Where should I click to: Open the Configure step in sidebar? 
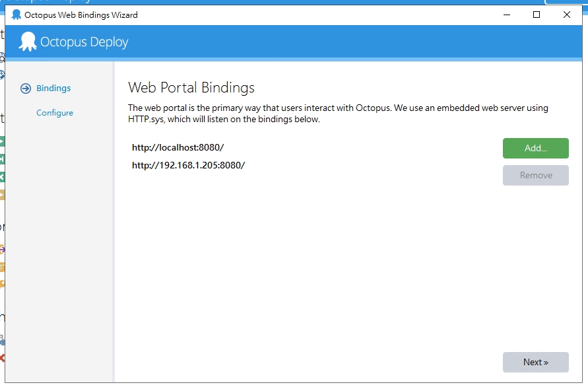[55, 113]
